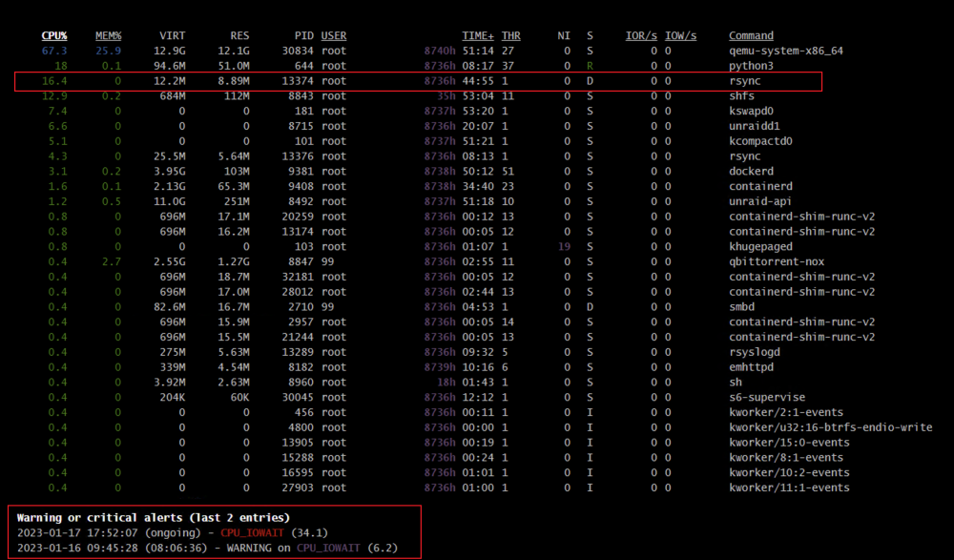Select the qemu-system-x86_64 process
Viewport: 954px width, 560px height.
[786, 51]
